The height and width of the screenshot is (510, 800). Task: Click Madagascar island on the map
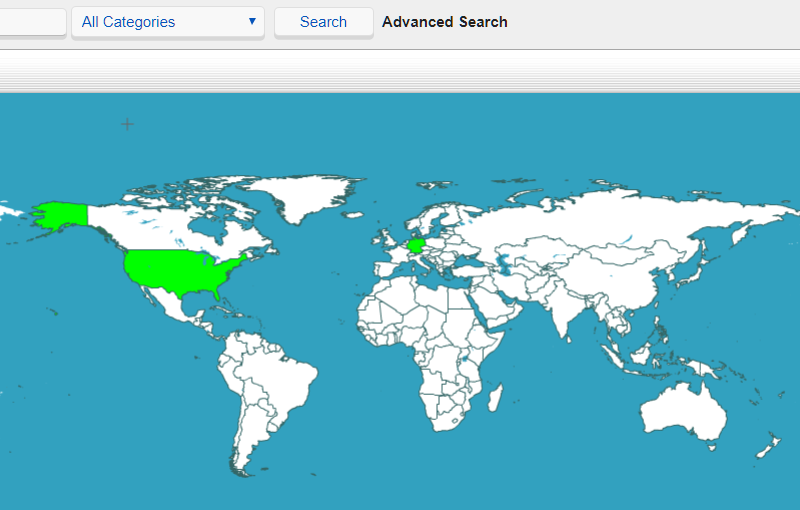(x=495, y=398)
